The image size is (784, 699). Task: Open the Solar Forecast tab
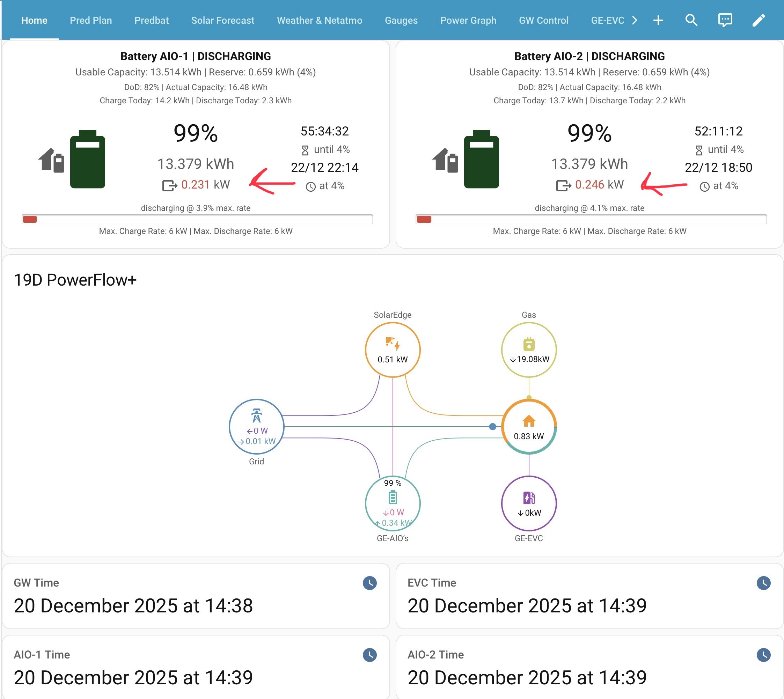click(x=223, y=20)
